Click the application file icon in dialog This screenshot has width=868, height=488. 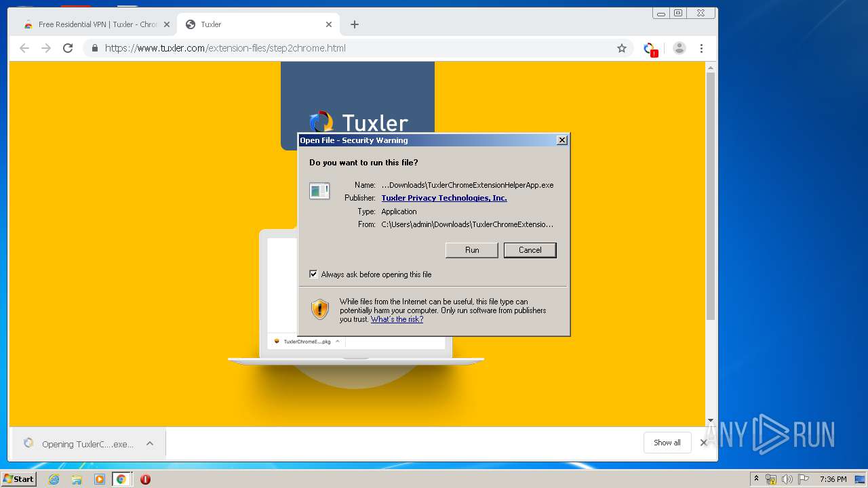319,191
